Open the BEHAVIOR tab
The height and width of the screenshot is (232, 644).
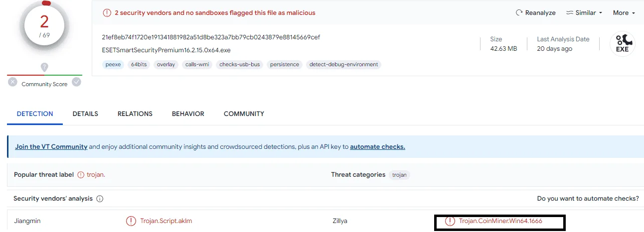point(188,114)
